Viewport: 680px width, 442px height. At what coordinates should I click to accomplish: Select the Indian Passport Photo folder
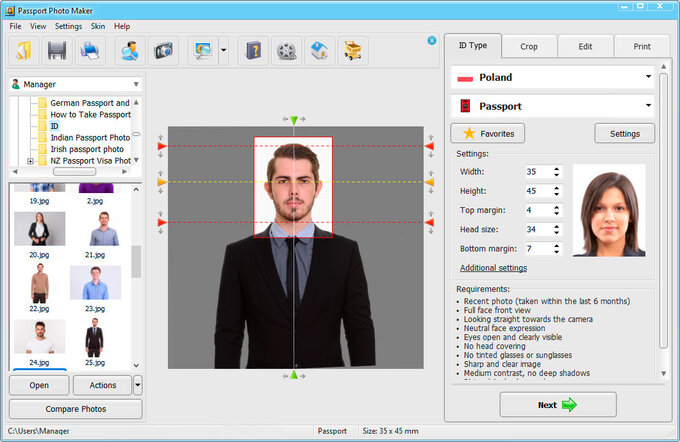point(90,138)
